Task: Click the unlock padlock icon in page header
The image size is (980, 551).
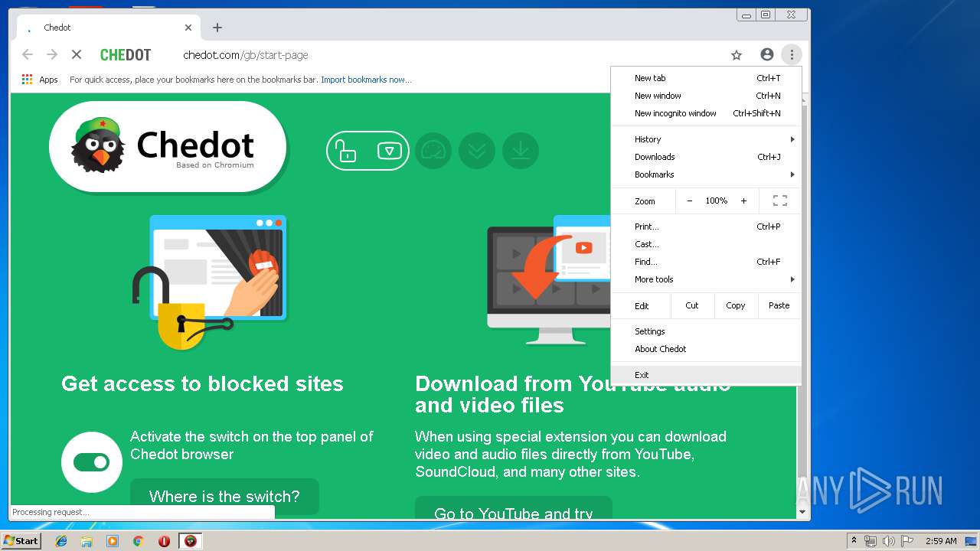Action: point(347,151)
